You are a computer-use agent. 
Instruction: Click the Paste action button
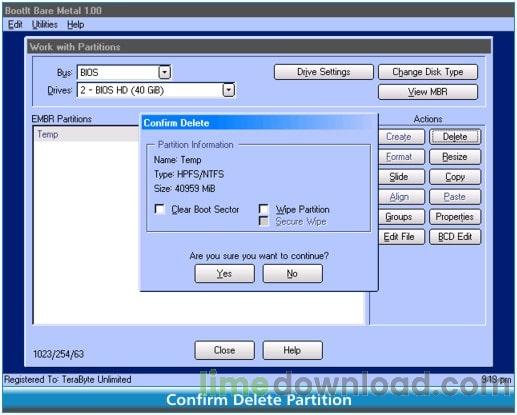(455, 197)
